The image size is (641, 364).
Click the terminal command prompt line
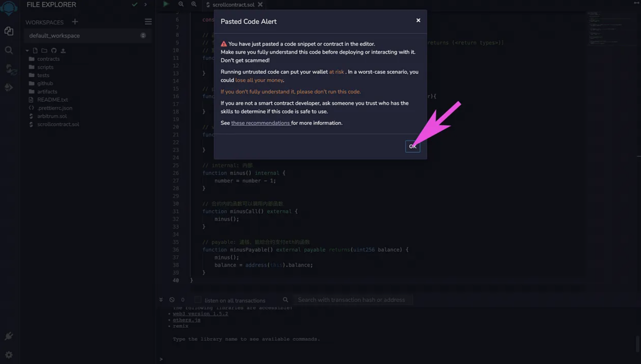coord(399,359)
